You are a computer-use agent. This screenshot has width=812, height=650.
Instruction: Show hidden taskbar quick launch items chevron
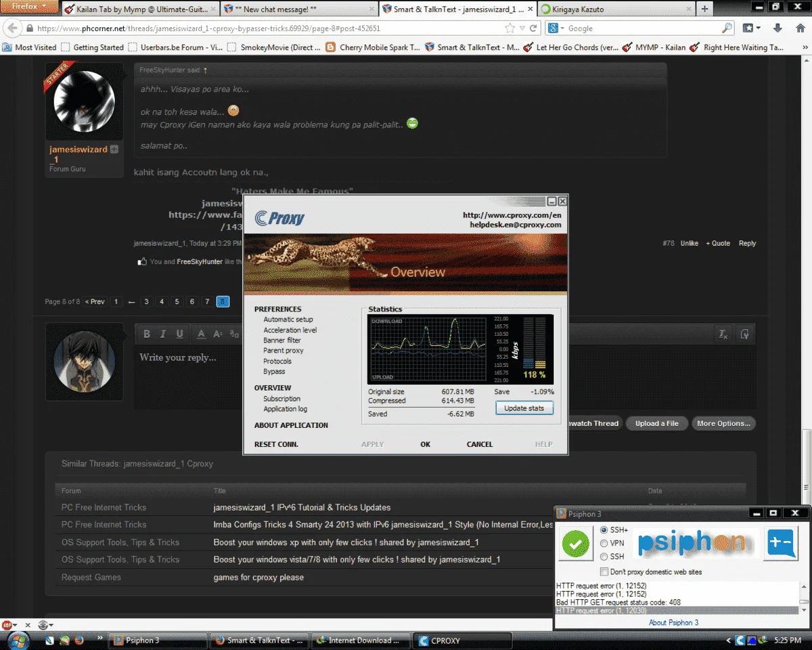click(100, 638)
